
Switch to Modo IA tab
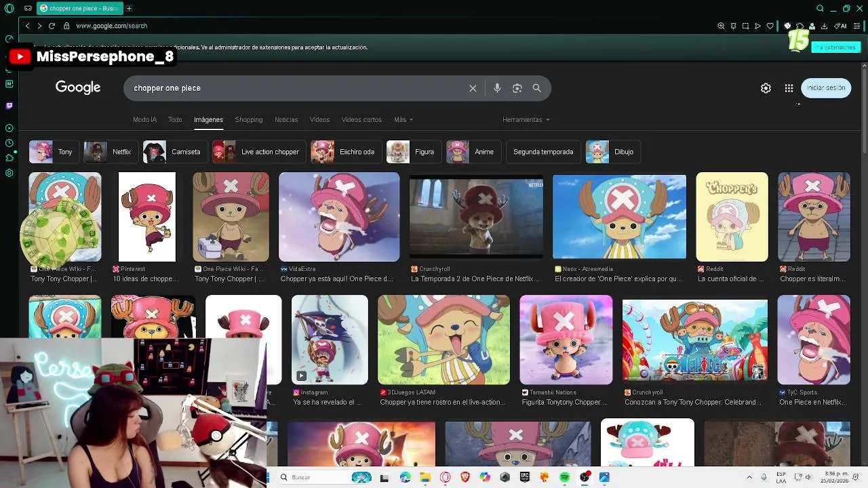144,119
